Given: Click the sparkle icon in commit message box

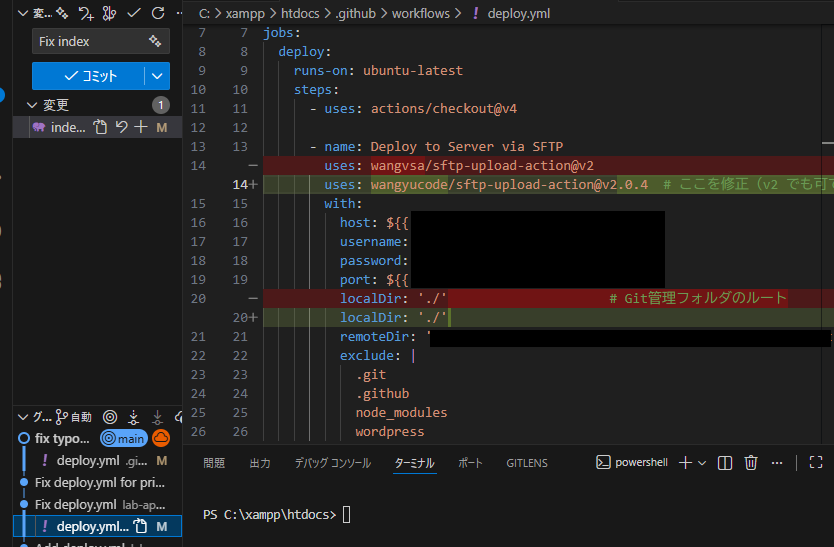Looking at the screenshot, I should [155, 41].
